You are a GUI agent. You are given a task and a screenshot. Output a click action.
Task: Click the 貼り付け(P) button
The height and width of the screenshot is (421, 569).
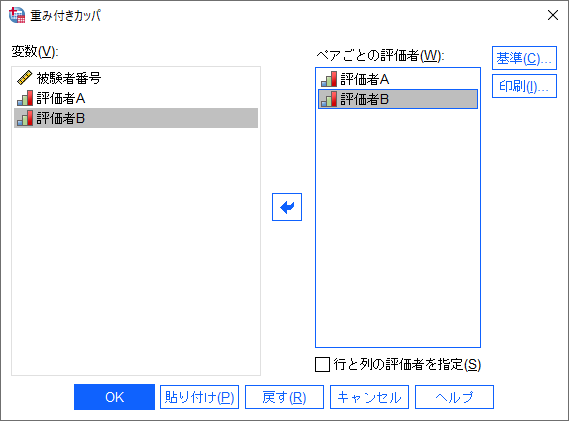tap(199, 397)
